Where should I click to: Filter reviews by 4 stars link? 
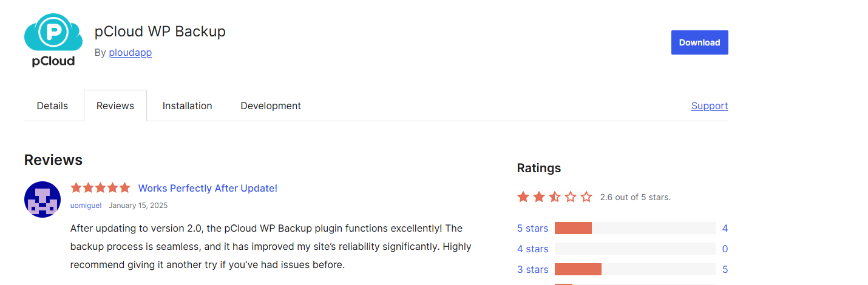532,249
